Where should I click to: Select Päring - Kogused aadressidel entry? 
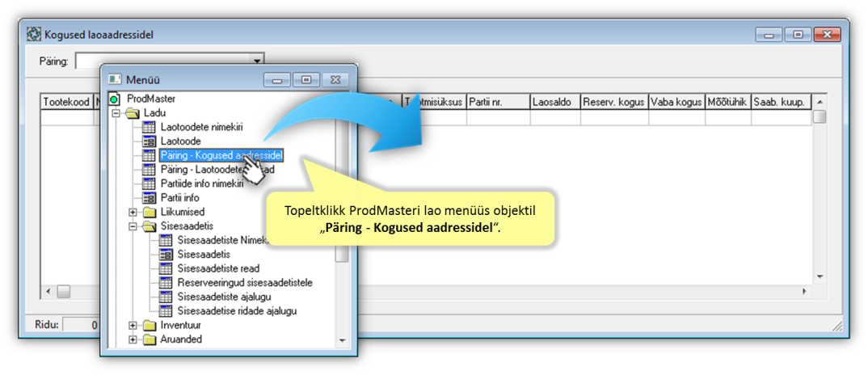click(221, 156)
